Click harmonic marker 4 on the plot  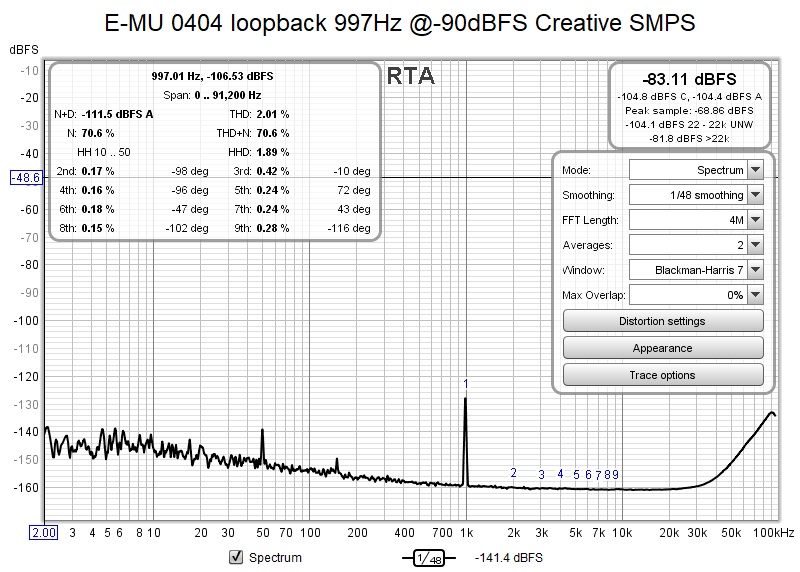(x=560, y=474)
